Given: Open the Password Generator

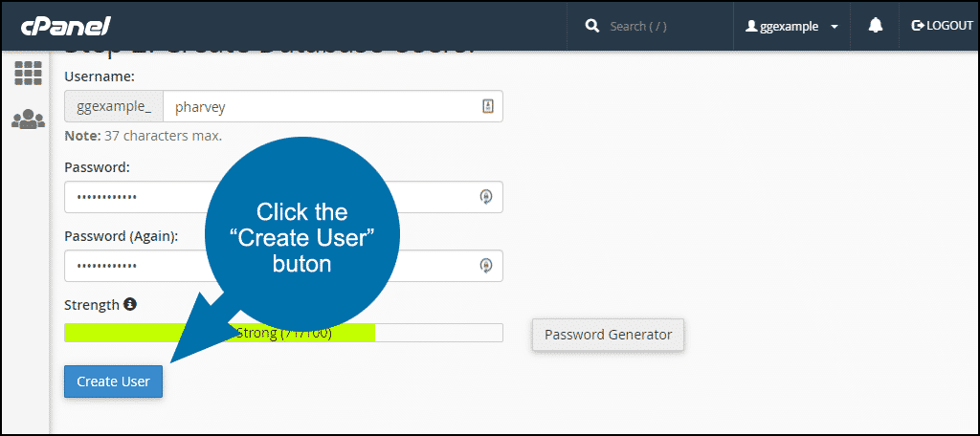Looking at the screenshot, I should coord(608,335).
